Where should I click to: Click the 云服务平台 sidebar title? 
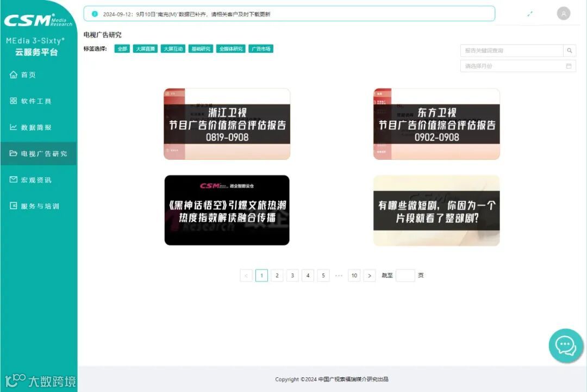click(36, 52)
